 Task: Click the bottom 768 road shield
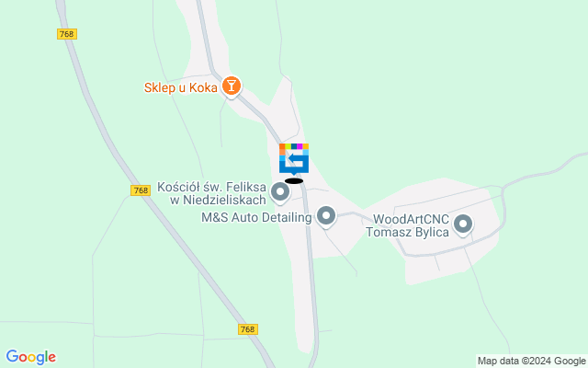pyautogui.click(x=248, y=329)
